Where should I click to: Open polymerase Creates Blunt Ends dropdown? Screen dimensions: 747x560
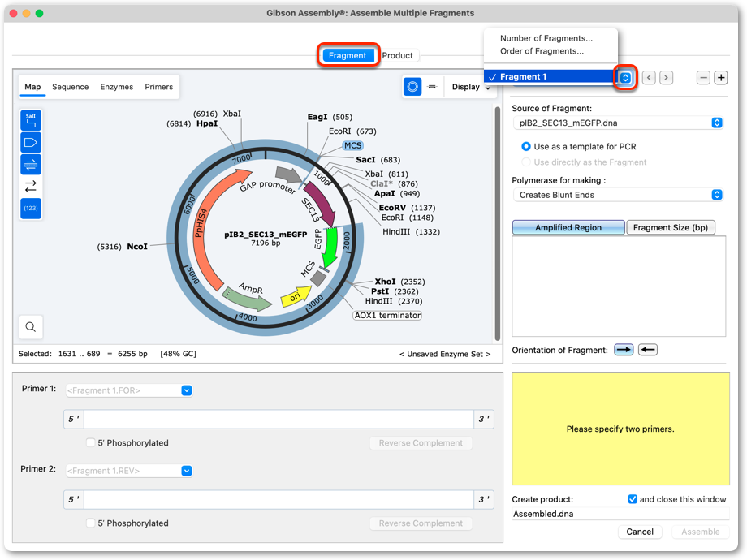pyautogui.click(x=619, y=195)
